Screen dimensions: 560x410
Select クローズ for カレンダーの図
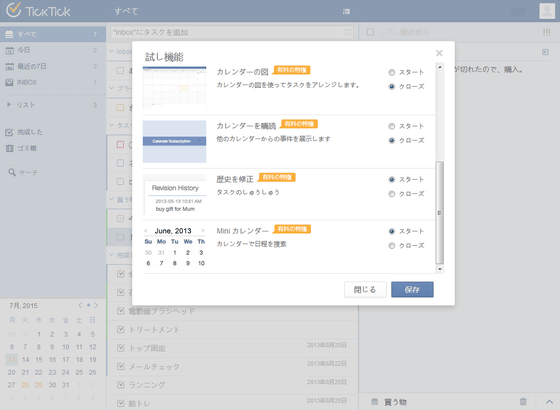392,87
